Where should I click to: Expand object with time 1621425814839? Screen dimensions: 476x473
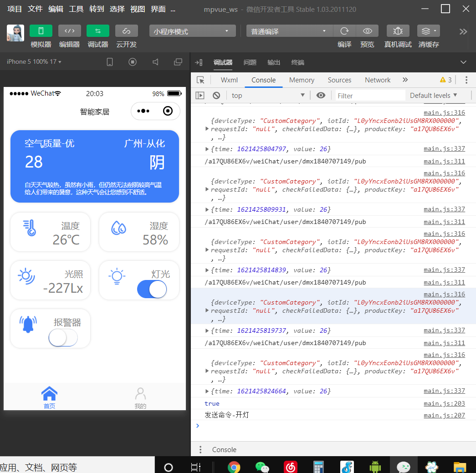[207, 270]
